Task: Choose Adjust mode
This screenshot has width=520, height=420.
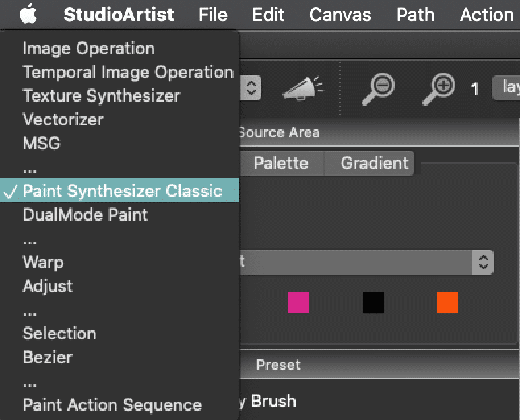Action: pyautogui.click(x=119, y=286)
